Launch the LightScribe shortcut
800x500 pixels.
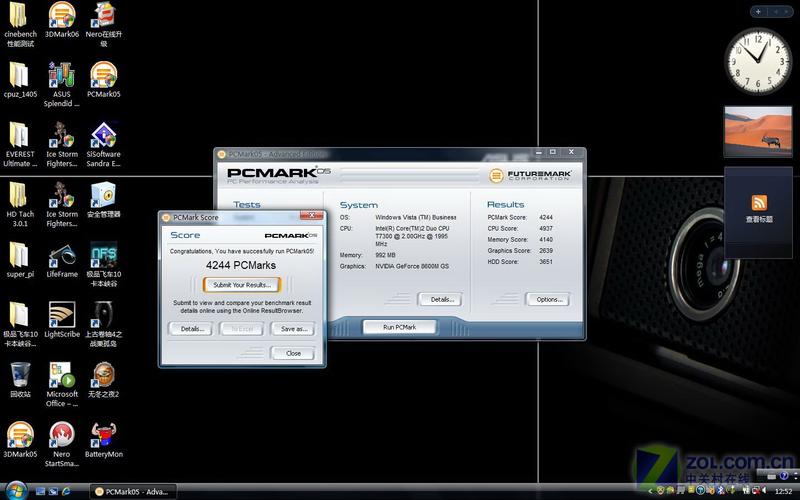coord(62,320)
